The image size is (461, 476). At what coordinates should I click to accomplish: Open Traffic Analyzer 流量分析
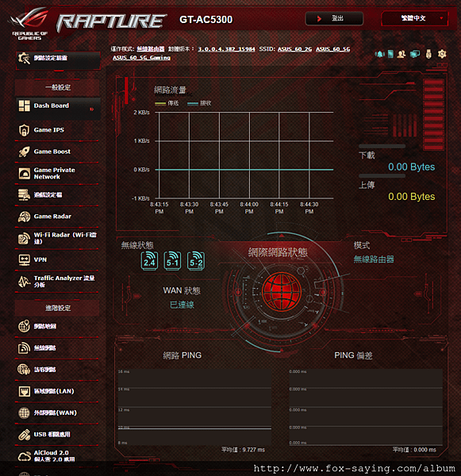click(x=57, y=282)
